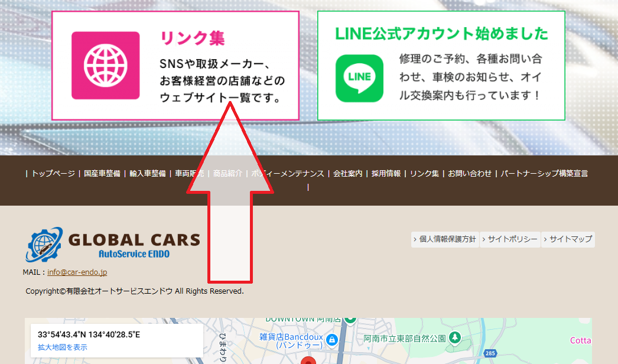Viewport: 618px width, 364px height.
Task: Open the 個人情報保護方針 page button
Action: (x=445, y=239)
